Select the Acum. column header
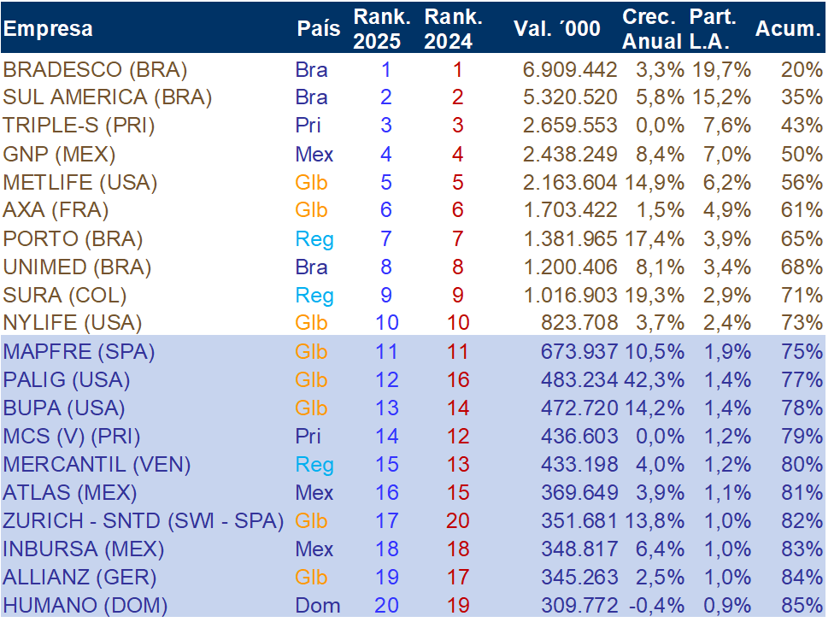The height and width of the screenshot is (628, 840). (788, 28)
